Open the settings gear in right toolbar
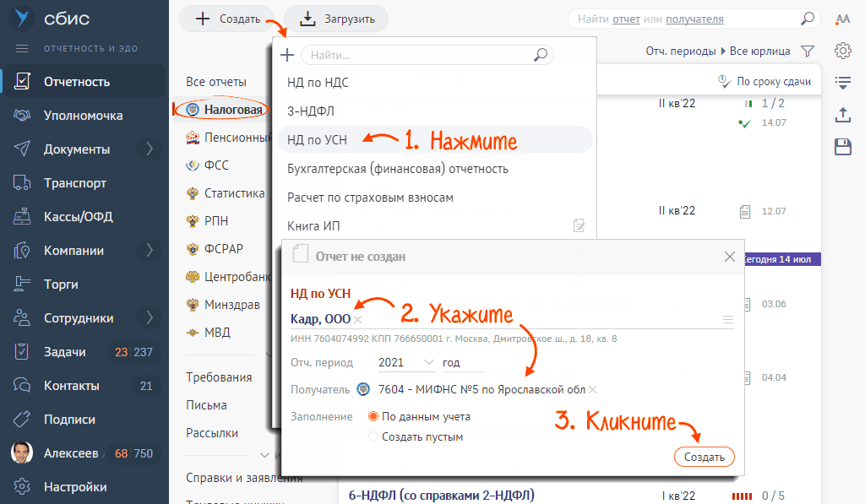Screen dimensions: 865x504 [842, 51]
